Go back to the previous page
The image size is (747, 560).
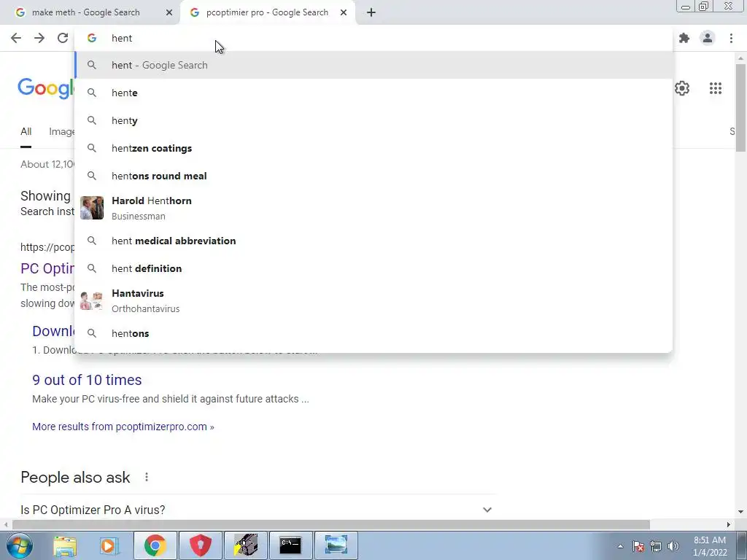(16, 38)
